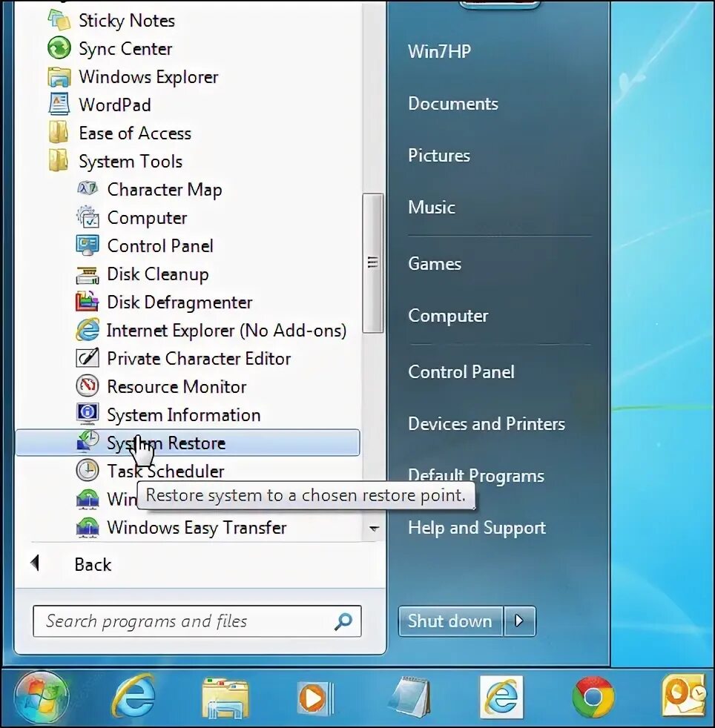
Task: Open the Private Character Editor
Action: coord(199,358)
